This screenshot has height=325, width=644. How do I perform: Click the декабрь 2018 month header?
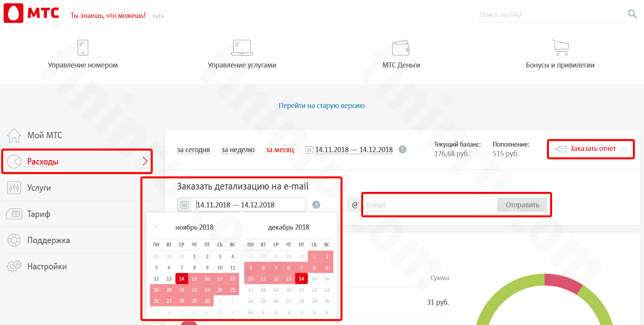click(288, 227)
